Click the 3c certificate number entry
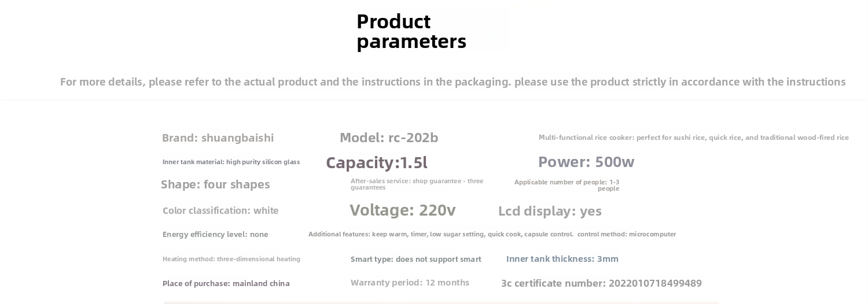The width and height of the screenshot is (868, 304). tap(601, 283)
